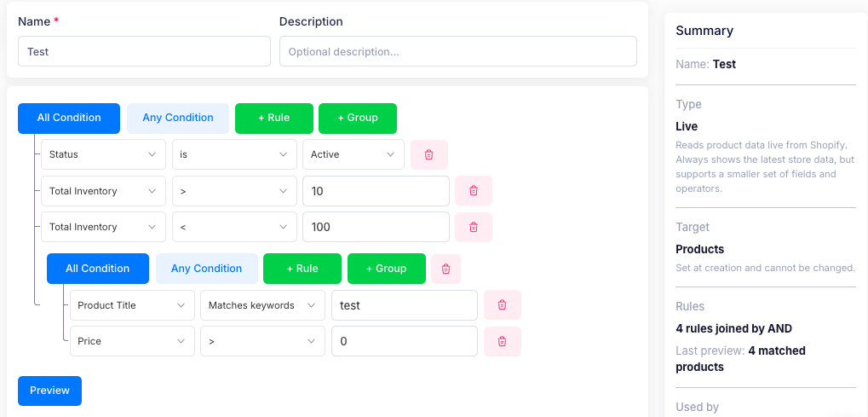Edit the keywords value 'test'
The width and height of the screenshot is (868, 417).
[405, 305]
